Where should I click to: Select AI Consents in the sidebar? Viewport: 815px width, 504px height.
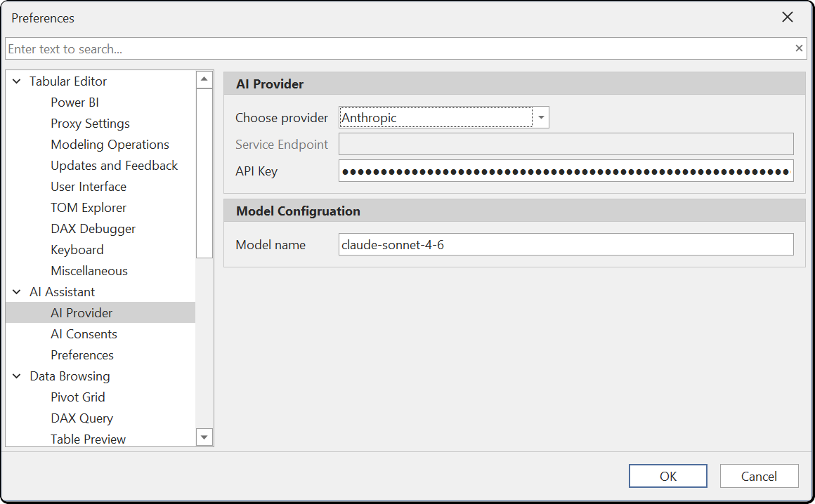point(84,333)
